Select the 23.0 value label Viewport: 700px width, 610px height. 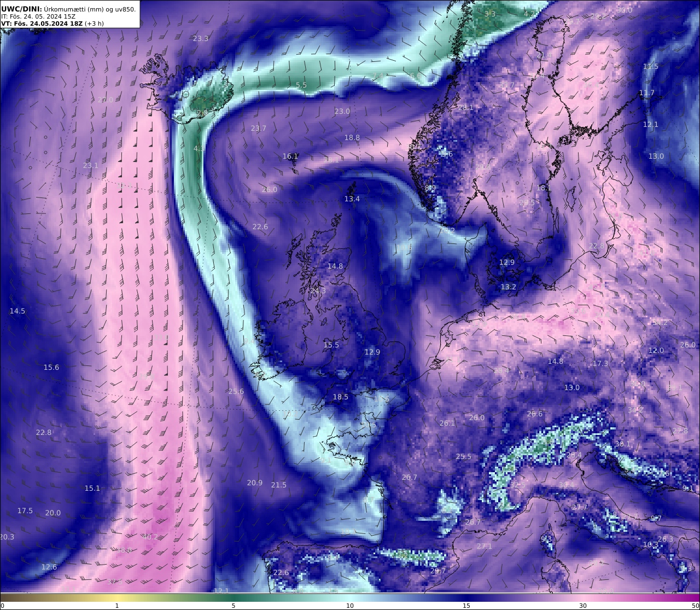[x=342, y=111]
